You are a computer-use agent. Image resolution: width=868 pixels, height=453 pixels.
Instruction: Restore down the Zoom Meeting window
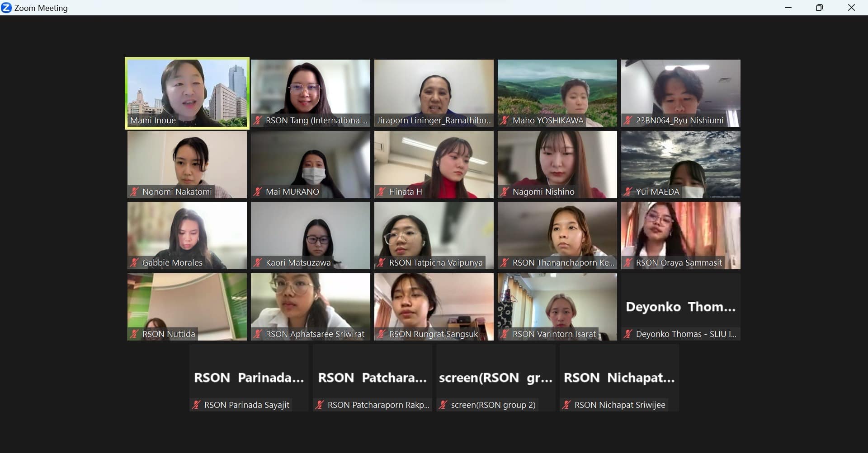[819, 8]
